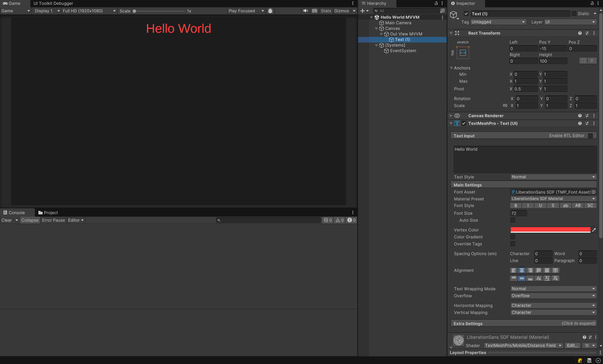Open the bug report icon in status bar
603x364 pixels.
[579, 360]
